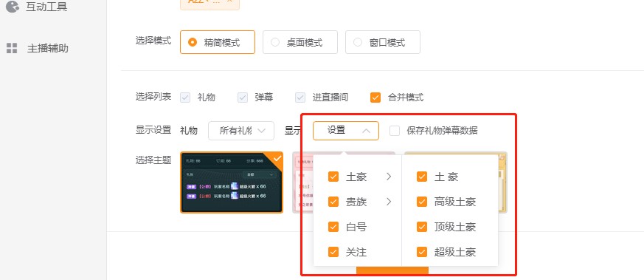
Task: Open the 所有礼物 gift dropdown
Action: coord(241,131)
